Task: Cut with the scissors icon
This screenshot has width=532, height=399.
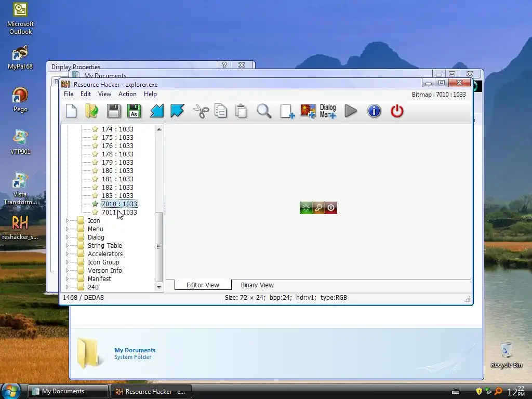Action: coord(201,111)
